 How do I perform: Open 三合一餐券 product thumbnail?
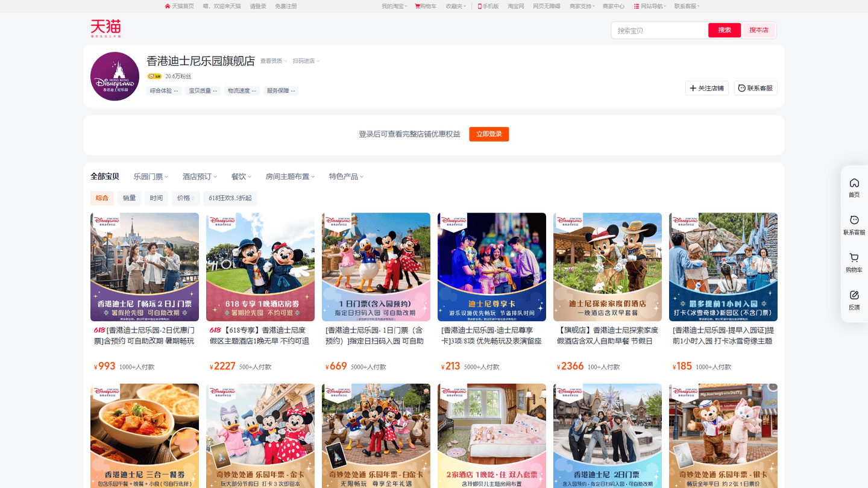click(145, 436)
